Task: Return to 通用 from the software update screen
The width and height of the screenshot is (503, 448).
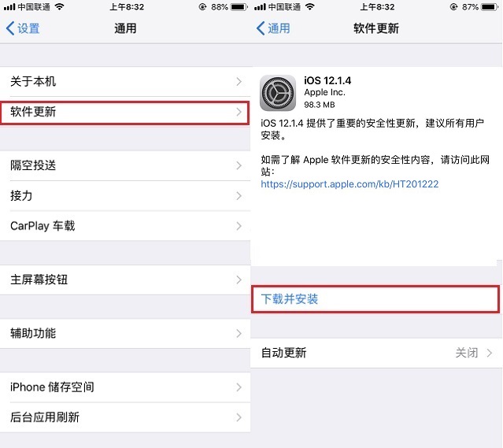Action: (x=273, y=28)
